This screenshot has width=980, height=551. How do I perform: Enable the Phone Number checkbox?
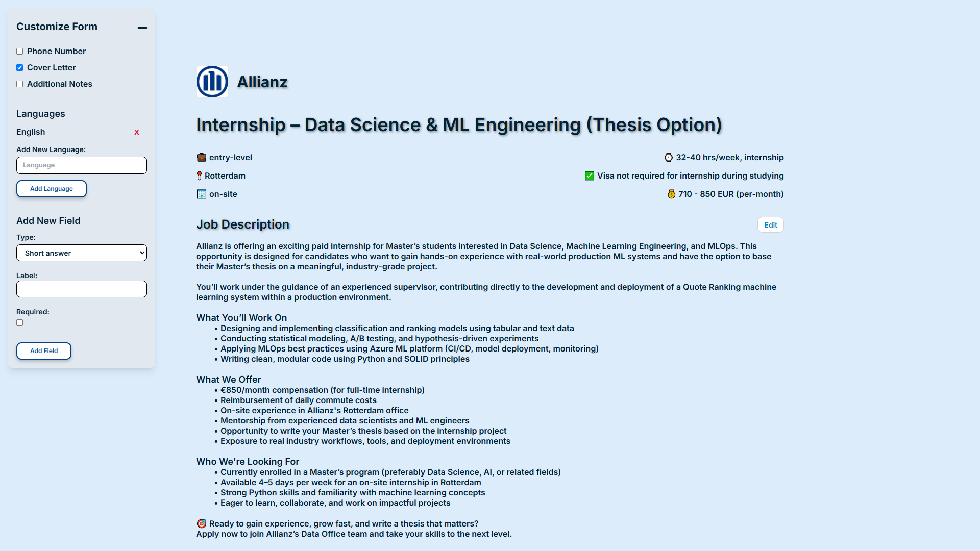coord(19,52)
